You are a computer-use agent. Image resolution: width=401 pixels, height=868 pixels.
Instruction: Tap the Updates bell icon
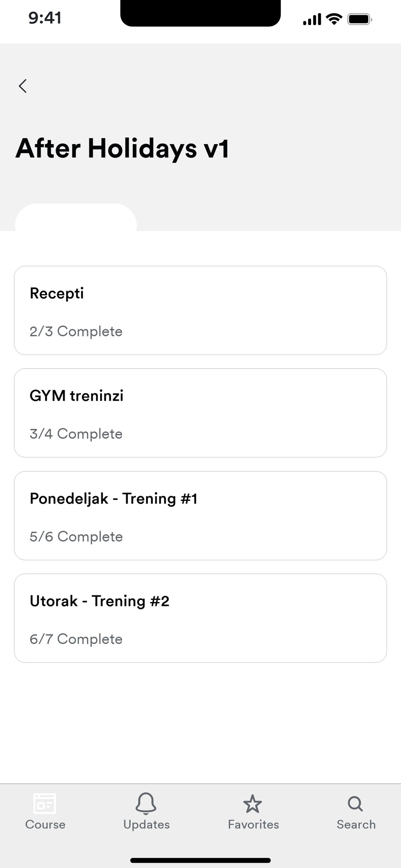point(146,803)
